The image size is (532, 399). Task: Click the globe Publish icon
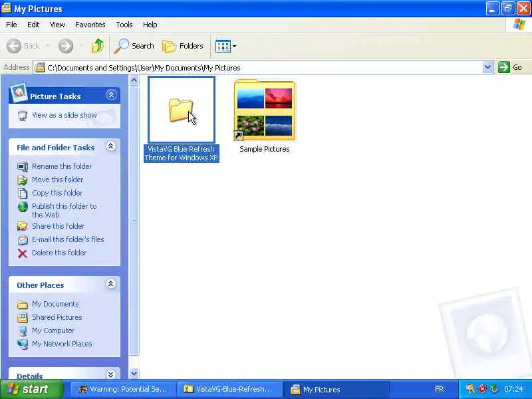click(23, 207)
